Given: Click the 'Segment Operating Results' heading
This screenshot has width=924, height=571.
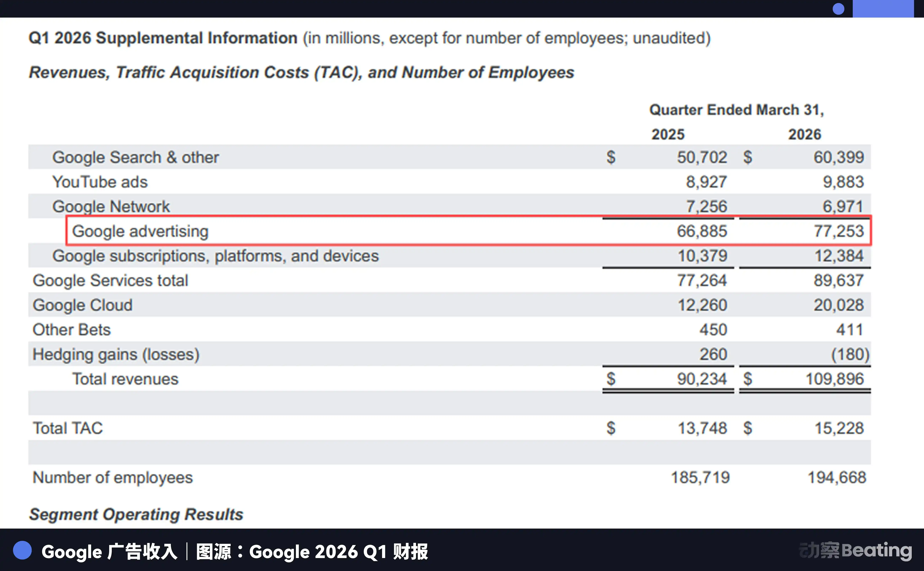Looking at the screenshot, I should [x=136, y=514].
